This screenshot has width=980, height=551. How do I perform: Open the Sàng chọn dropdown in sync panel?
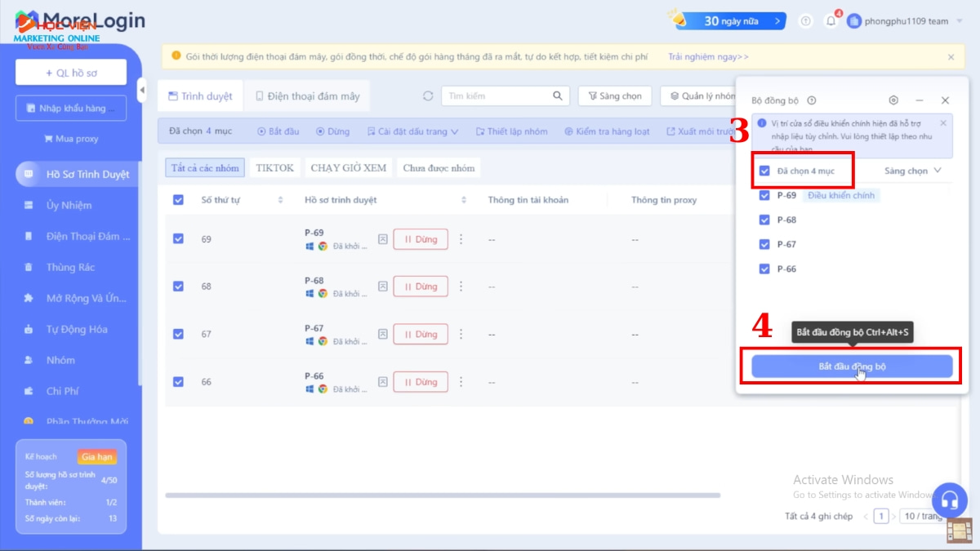point(912,171)
